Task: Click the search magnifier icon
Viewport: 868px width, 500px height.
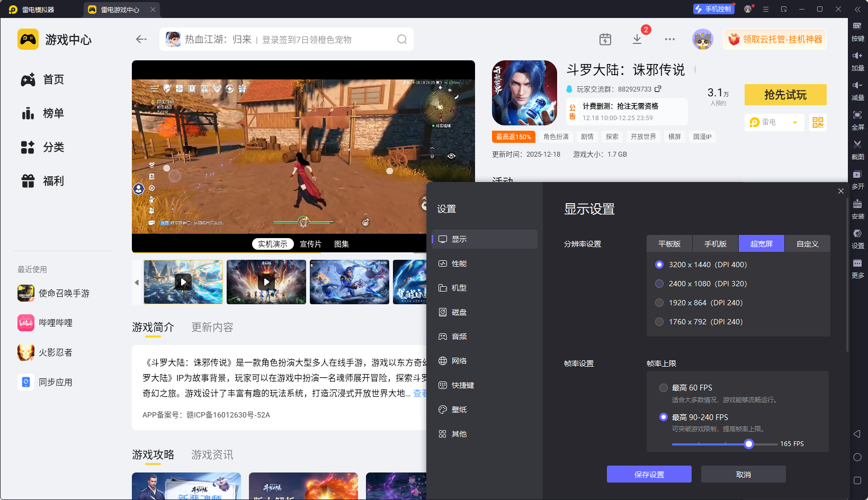Action: tap(402, 40)
